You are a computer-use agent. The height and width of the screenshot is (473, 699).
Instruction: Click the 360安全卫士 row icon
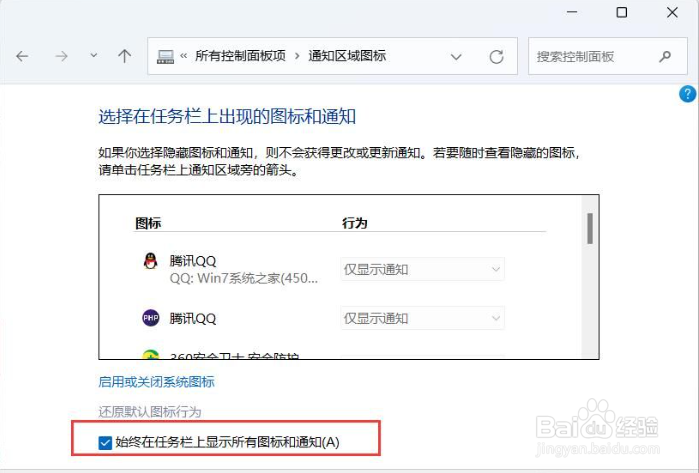click(151, 355)
